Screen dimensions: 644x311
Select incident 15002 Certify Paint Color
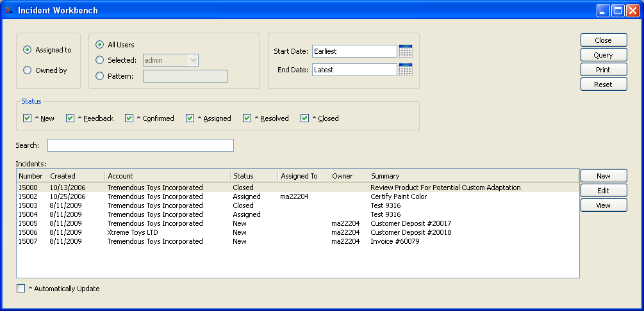[x=154, y=197]
